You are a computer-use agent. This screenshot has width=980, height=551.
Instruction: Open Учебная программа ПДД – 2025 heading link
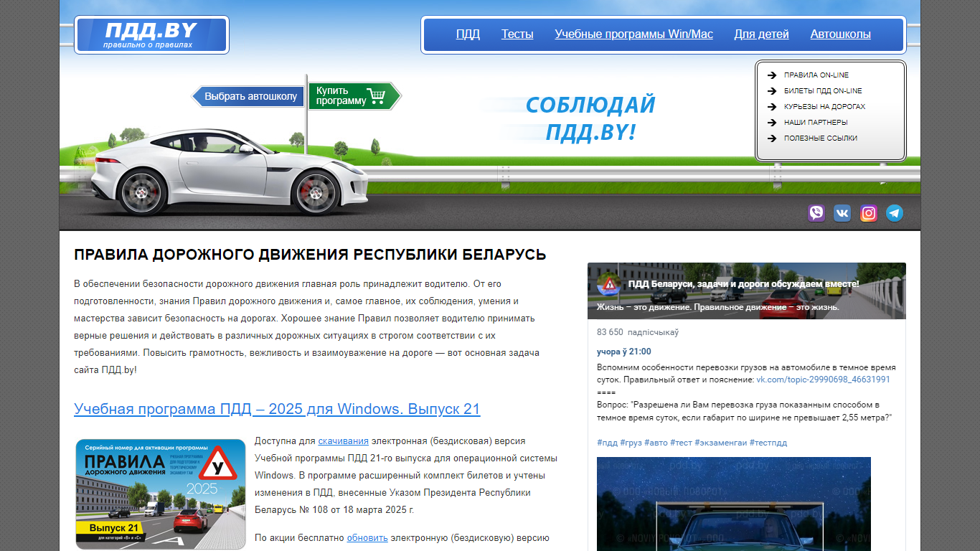click(277, 409)
